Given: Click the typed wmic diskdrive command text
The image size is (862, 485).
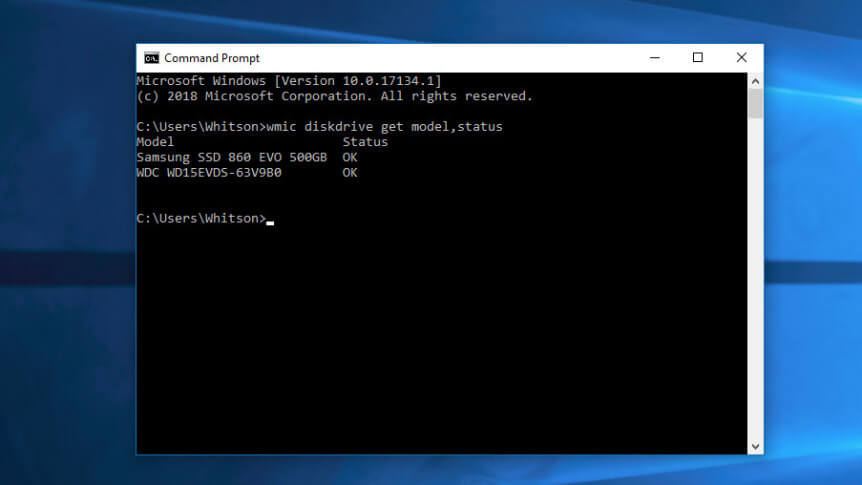Looking at the screenshot, I should (385, 127).
